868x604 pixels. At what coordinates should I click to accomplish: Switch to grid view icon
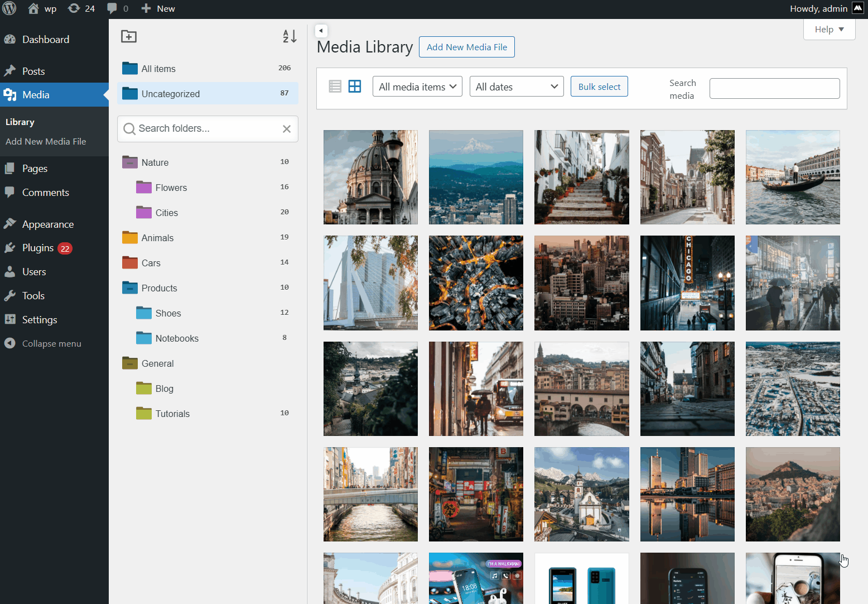click(x=355, y=86)
